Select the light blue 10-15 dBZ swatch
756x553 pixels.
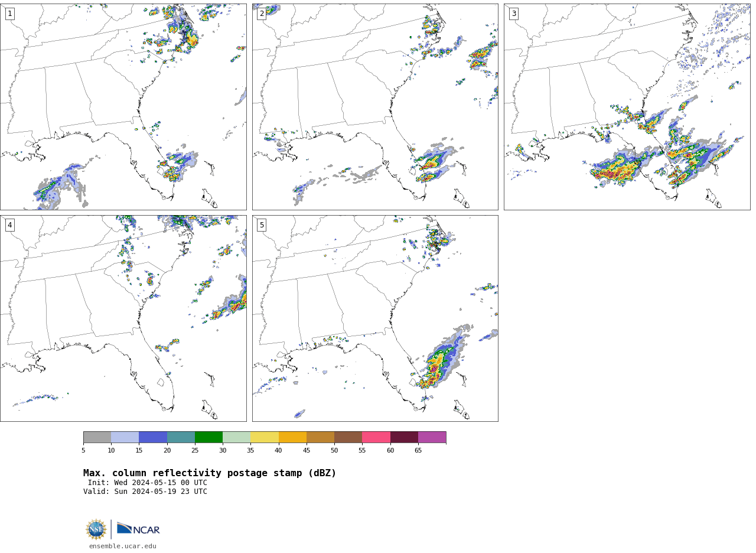click(125, 437)
